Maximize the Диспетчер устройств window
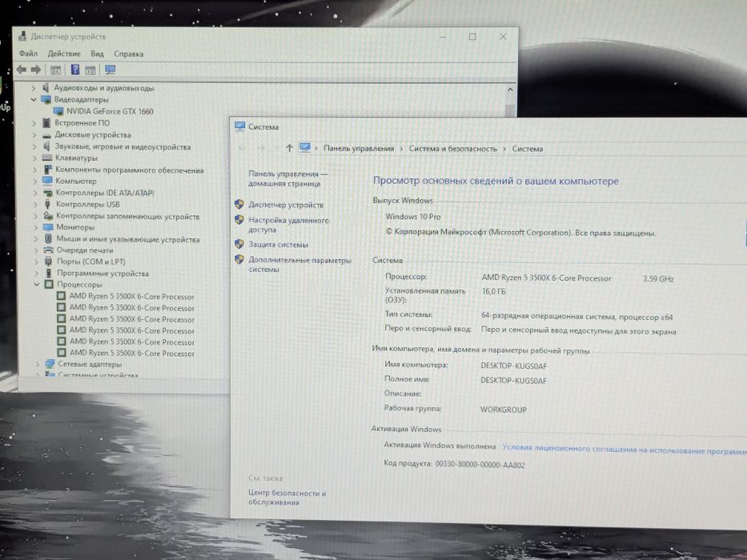This screenshot has height=560, width=747. tap(472, 37)
